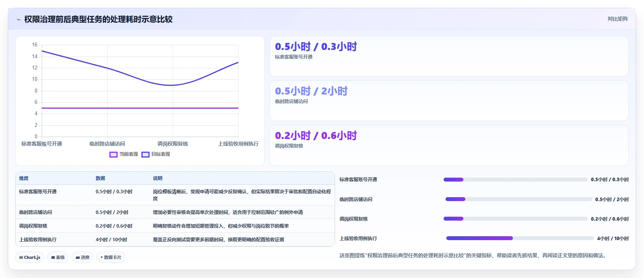The image size is (644, 278).
Task: Select table cell 上线验收用例执行
Action: [38, 240]
